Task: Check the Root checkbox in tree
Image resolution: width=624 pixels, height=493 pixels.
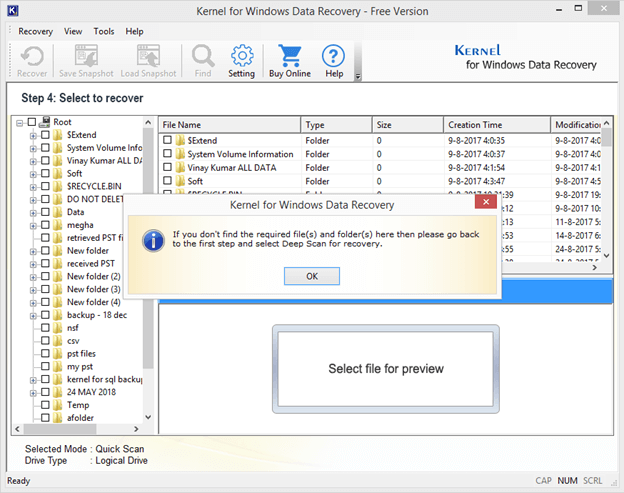Action: 32,122
